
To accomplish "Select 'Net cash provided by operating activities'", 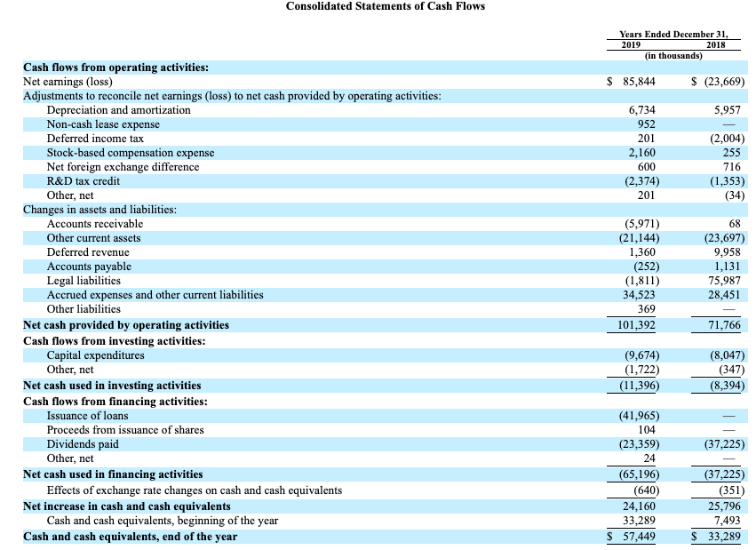I will 126,325.
